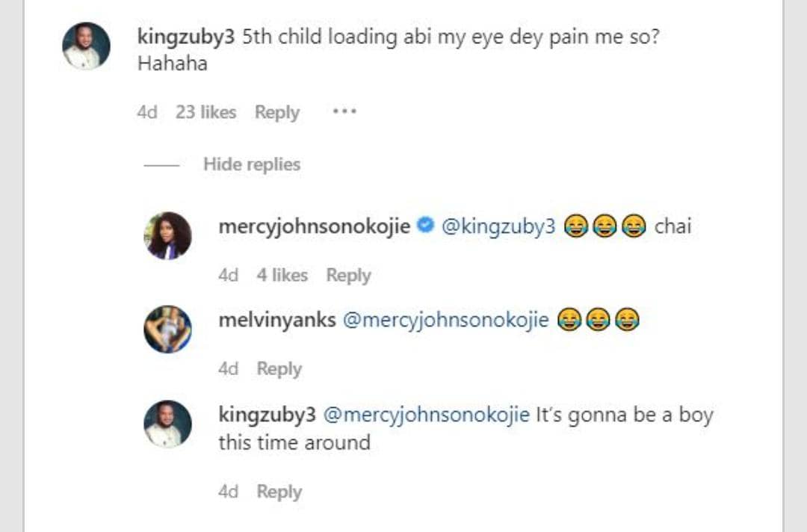Open mercyjohnsonokojie's profile avatar
Screen dimensions: 807x532
pos(167,235)
